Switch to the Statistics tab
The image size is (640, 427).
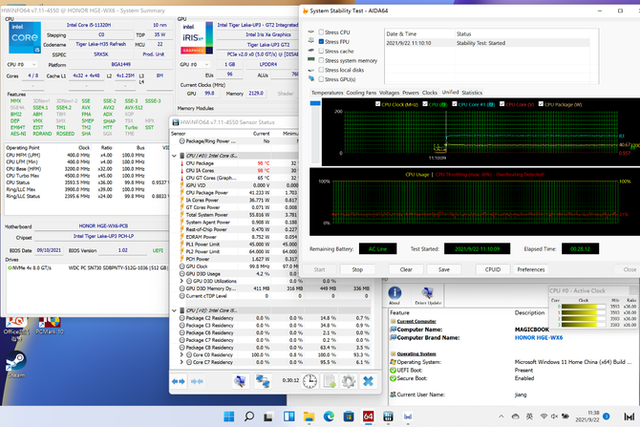pyautogui.click(x=471, y=92)
